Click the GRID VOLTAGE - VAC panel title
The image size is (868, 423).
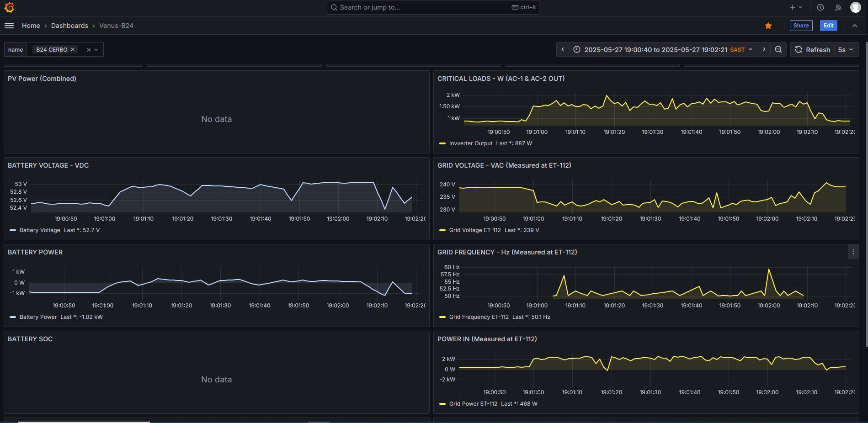504,165
